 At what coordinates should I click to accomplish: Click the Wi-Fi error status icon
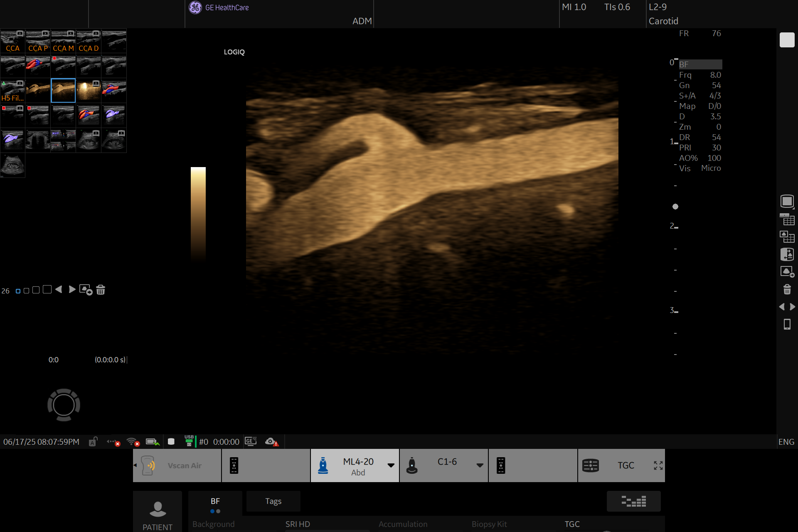click(133, 442)
